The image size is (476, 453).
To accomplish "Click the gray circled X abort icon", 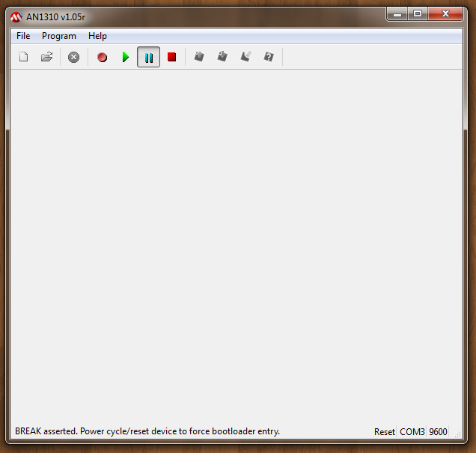I will click(73, 57).
